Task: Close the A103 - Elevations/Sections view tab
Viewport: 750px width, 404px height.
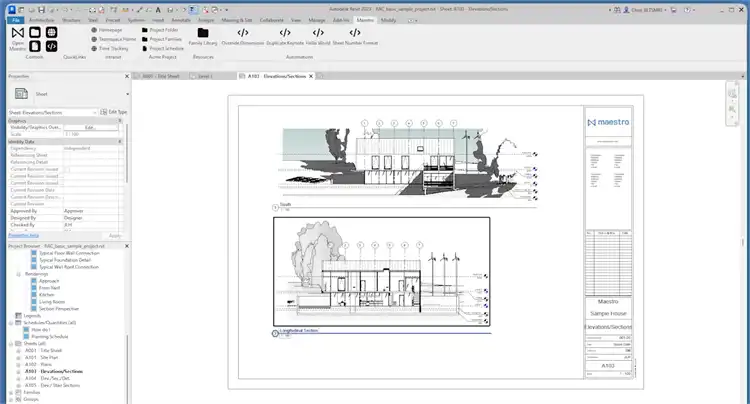Action: 311,76
